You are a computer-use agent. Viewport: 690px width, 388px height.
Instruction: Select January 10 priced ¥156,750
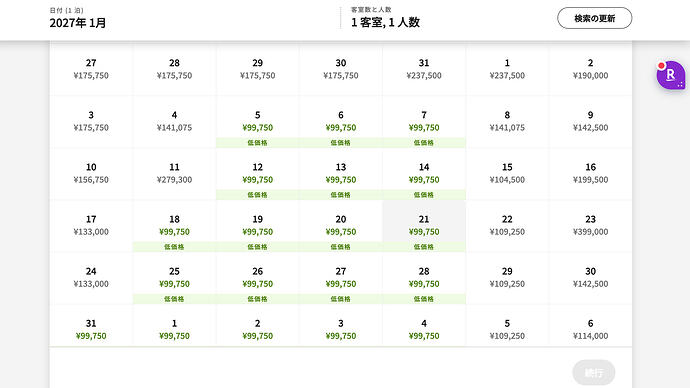pyautogui.click(x=91, y=174)
